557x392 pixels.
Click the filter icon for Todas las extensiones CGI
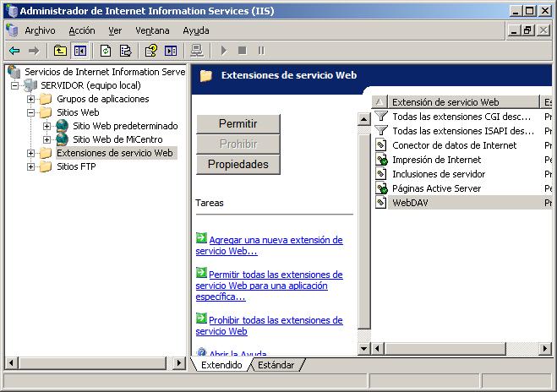(381, 117)
